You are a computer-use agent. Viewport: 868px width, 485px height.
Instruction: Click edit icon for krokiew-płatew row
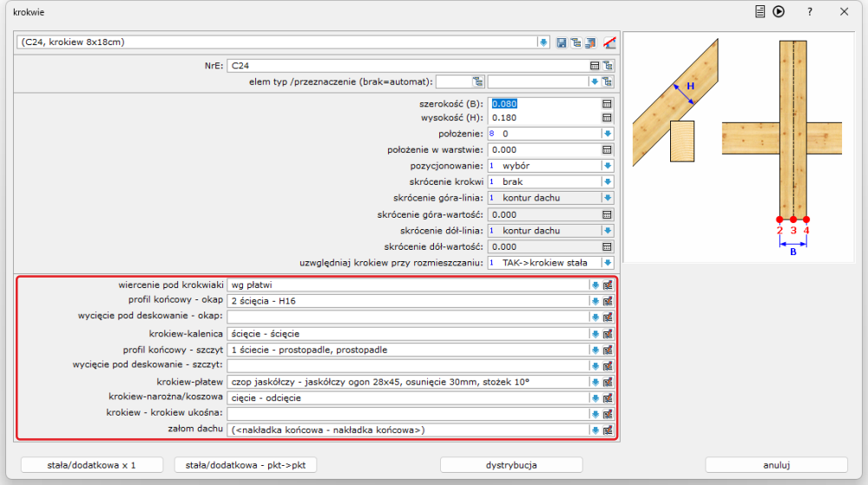click(x=608, y=382)
